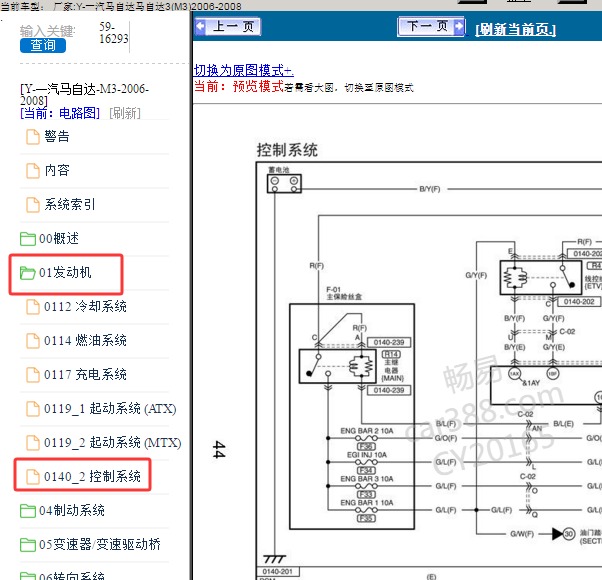Click the 当前：电路图 link

click(60, 113)
